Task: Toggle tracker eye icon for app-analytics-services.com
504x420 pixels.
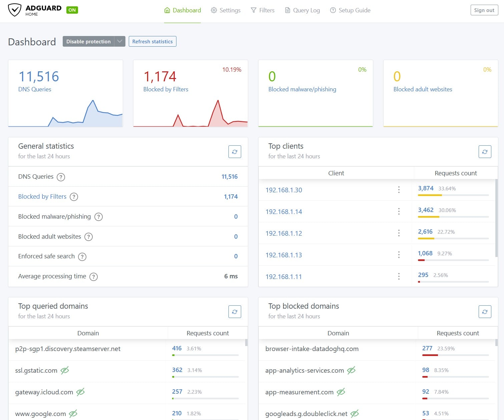Action: pyautogui.click(x=351, y=370)
